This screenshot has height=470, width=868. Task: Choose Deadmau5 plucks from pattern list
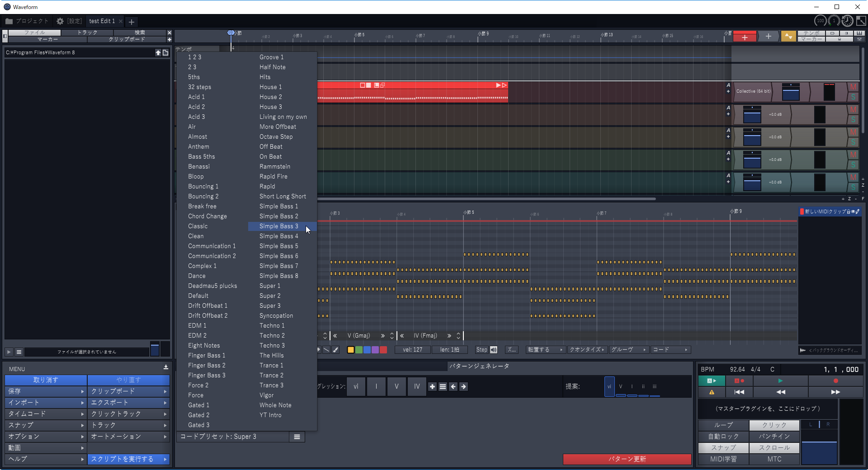click(212, 286)
